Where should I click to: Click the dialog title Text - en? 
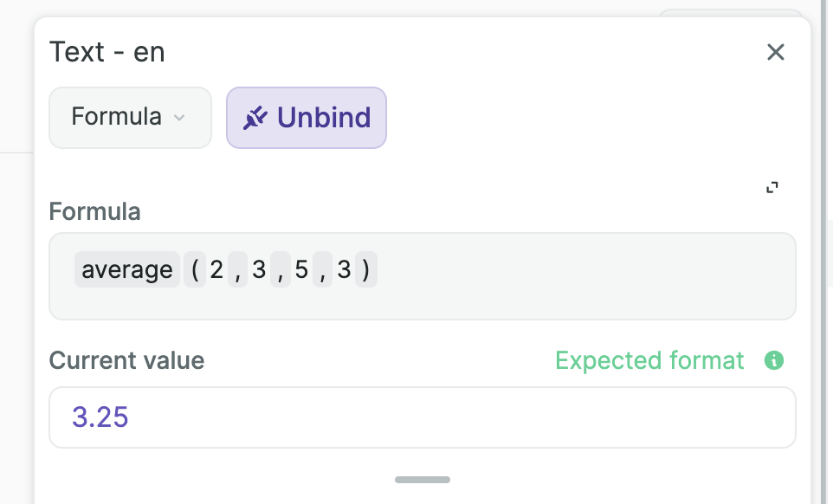107,52
